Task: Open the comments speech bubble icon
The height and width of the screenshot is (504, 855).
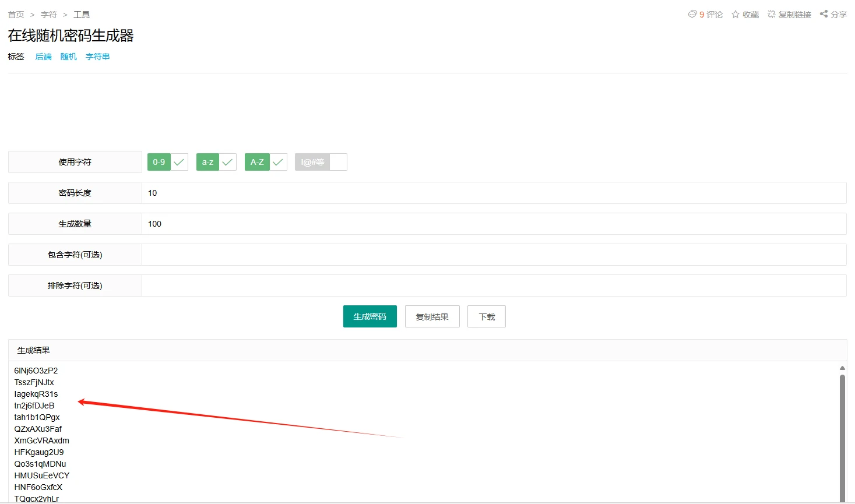Action: pyautogui.click(x=692, y=14)
